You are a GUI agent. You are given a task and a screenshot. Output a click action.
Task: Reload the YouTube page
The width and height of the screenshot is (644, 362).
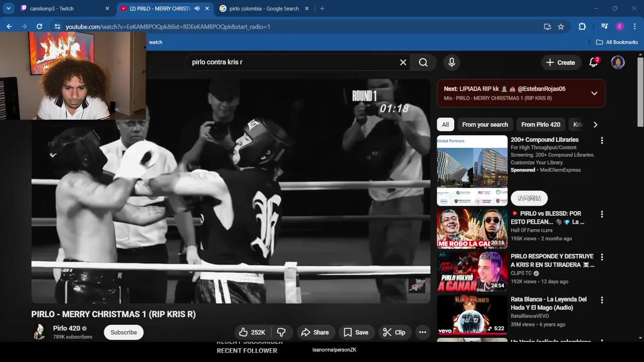pyautogui.click(x=39, y=27)
